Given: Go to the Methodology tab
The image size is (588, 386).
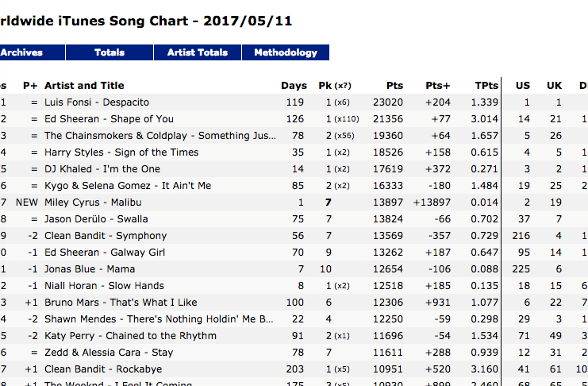Looking at the screenshot, I should pyautogui.click(x=286, y=52).
